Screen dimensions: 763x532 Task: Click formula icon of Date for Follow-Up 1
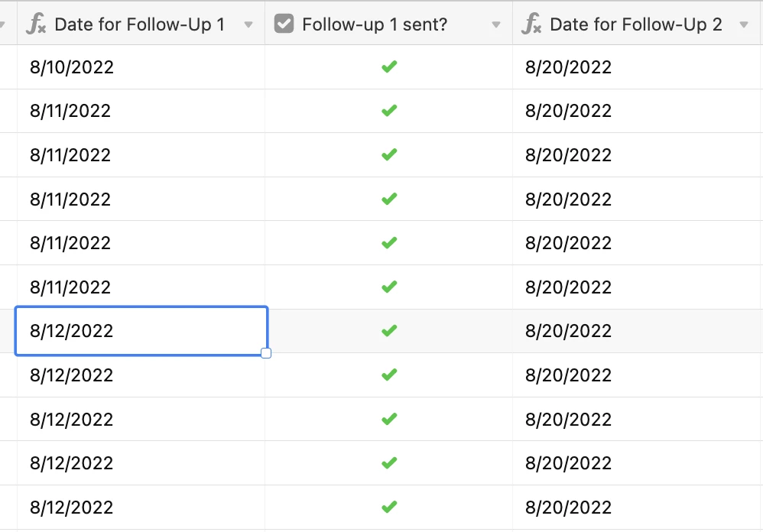[x=37, y=24]
